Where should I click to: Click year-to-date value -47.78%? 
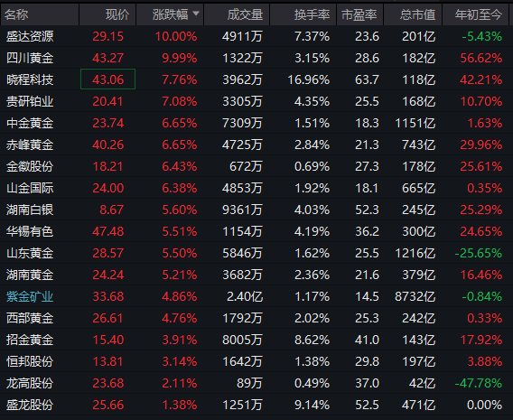coord(479,383)
